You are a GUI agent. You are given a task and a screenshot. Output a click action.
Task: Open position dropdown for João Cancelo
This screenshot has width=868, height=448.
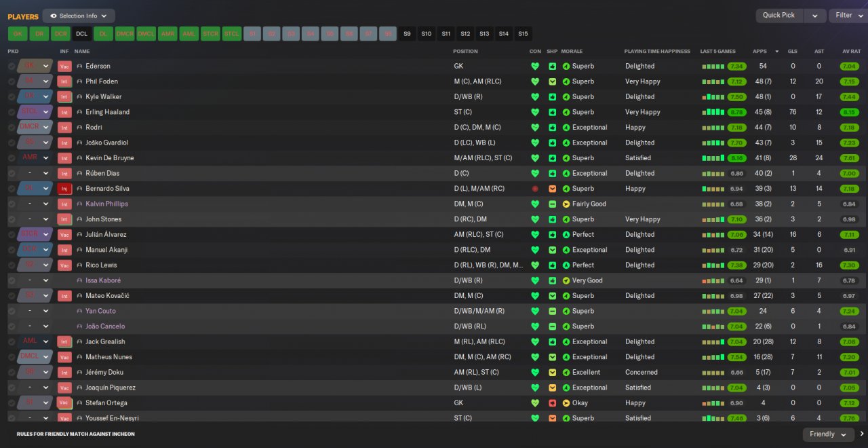pyautogui.click(x=35, y=326)
